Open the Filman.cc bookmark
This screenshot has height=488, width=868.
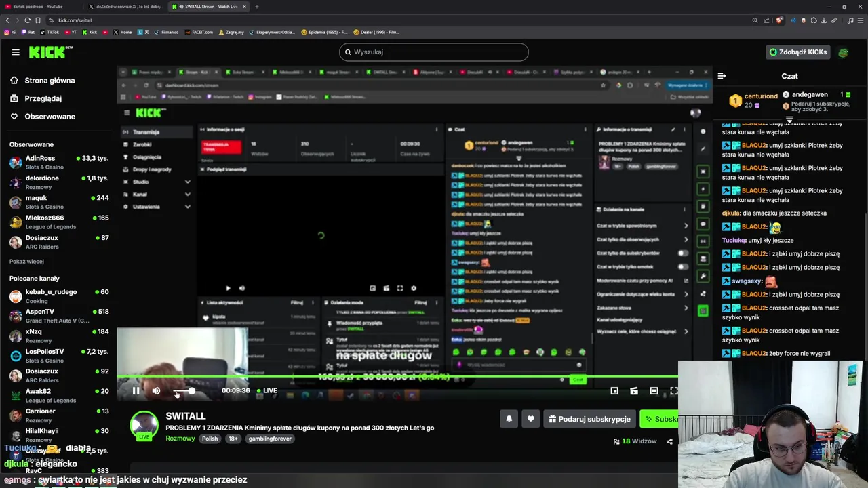(x=165, y=32)
